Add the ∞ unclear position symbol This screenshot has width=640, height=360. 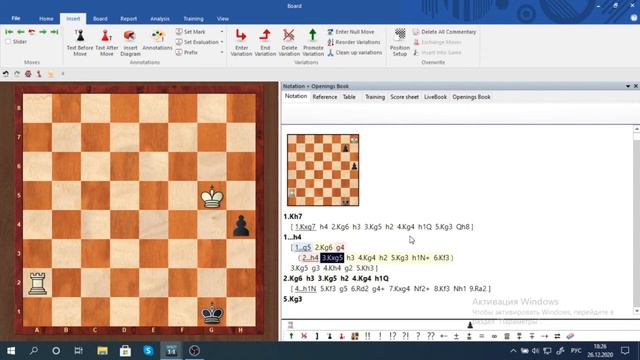(x=494, y=336)
